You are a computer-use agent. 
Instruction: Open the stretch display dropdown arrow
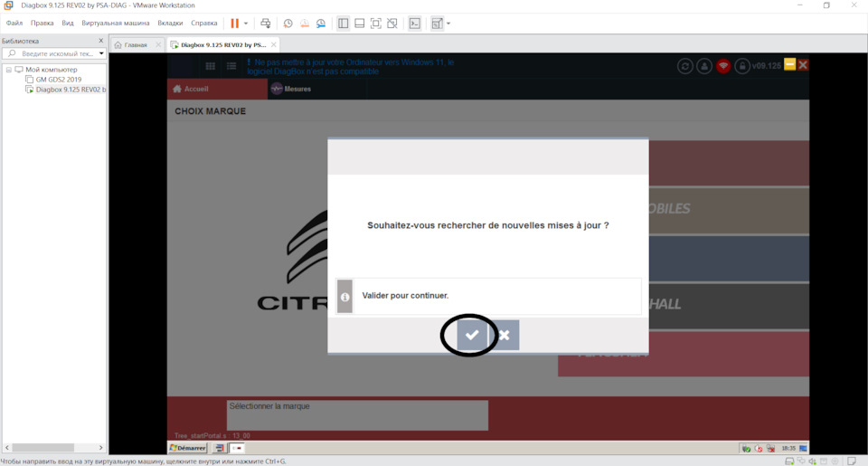448,24
